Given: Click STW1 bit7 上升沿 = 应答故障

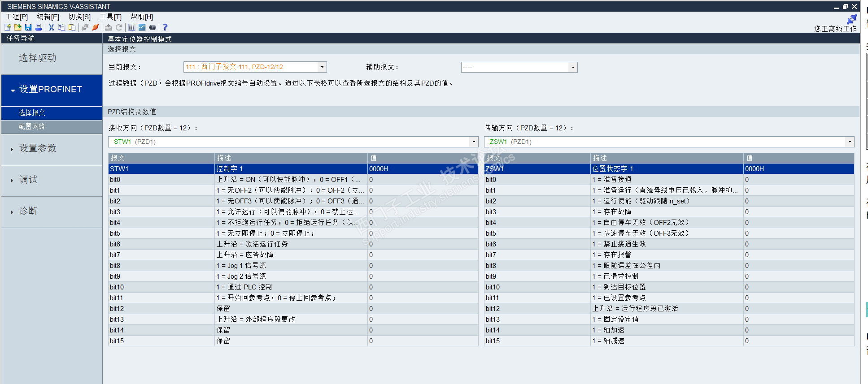Looking at the screenshot, I should [293, 255].
